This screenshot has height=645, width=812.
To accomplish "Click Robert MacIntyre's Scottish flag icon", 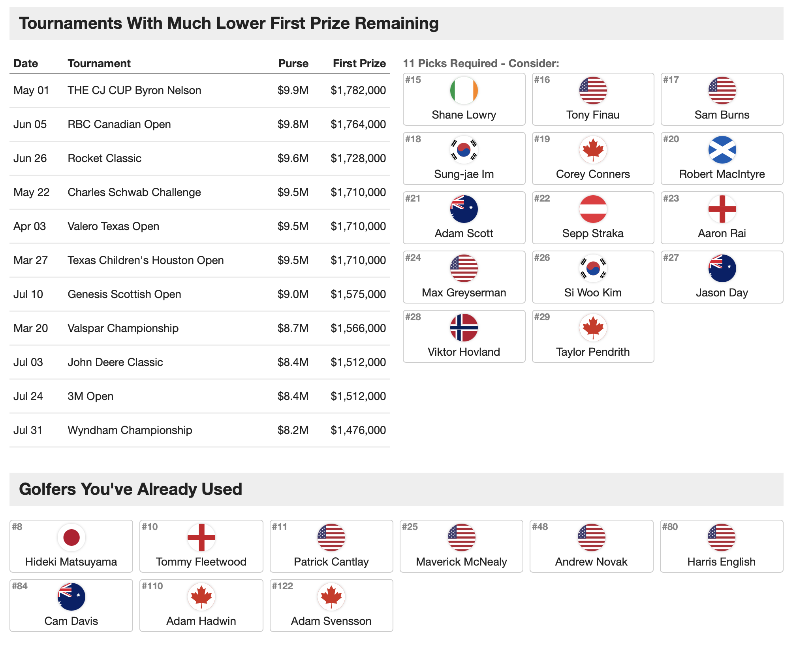I will point(722,149).
